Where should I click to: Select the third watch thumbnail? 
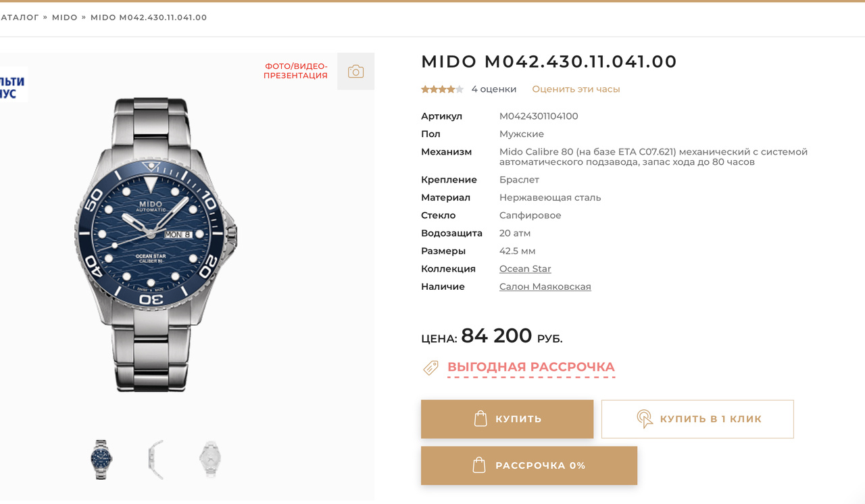210,459
